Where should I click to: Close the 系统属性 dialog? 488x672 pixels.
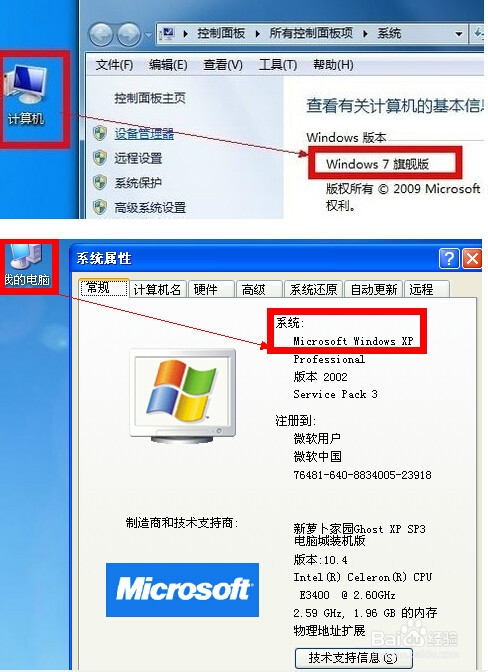click(x=472, y=258)
